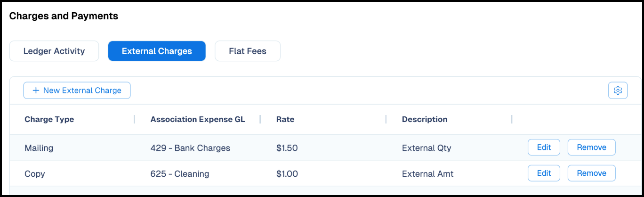Remove the Copy external charge
This screenshot has height=197, width=644.
tap(591, 173)
